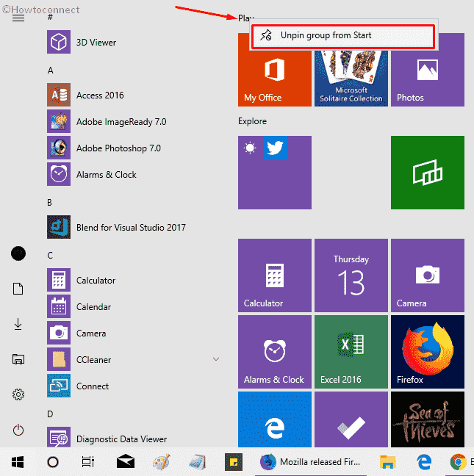Image resolution: width=474 pixels, height=476 pixels.
Task: Open Cortana circle on taskbar
Action: [x=53, y=462]
